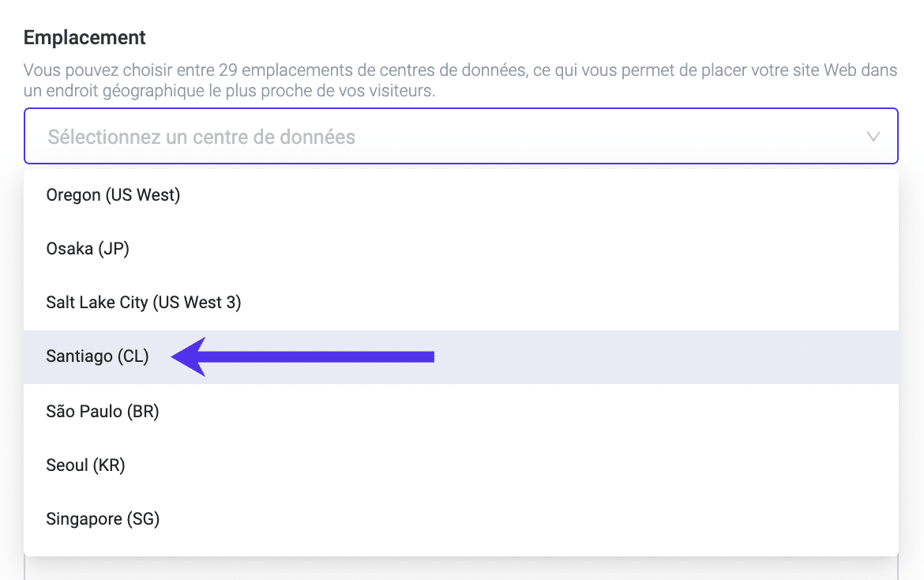Viewport: 924px width, 580px height.
Task: Focus the partially visible field below the list
Action: pos(461,569)
